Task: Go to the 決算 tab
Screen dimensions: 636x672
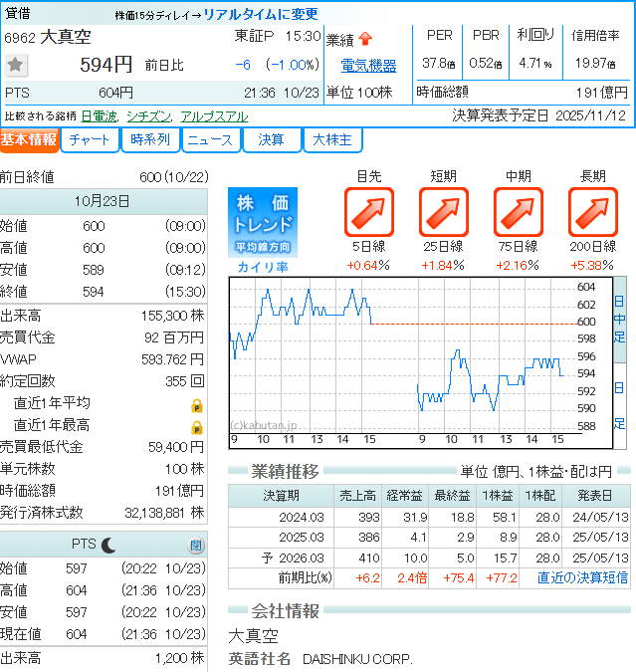Action: [271, 140]
